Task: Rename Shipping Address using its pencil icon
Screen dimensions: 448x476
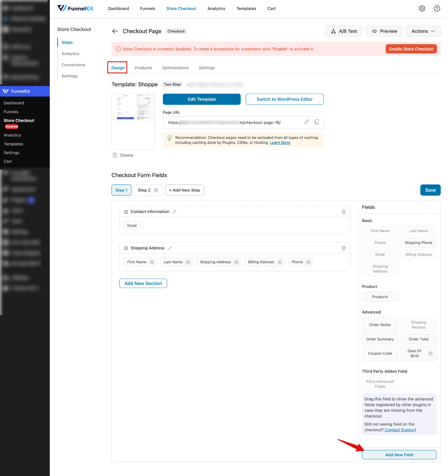Action: [170, 248]
